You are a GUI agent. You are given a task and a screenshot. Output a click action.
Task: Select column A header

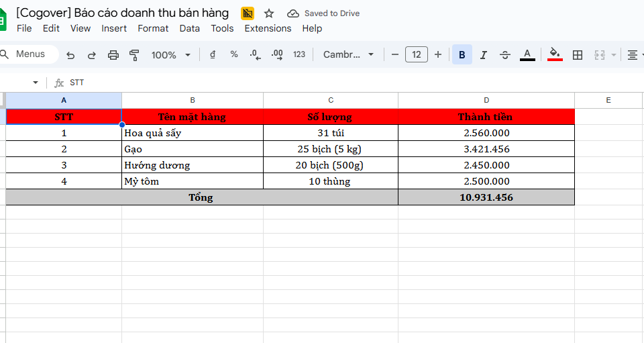pos(64,100)
